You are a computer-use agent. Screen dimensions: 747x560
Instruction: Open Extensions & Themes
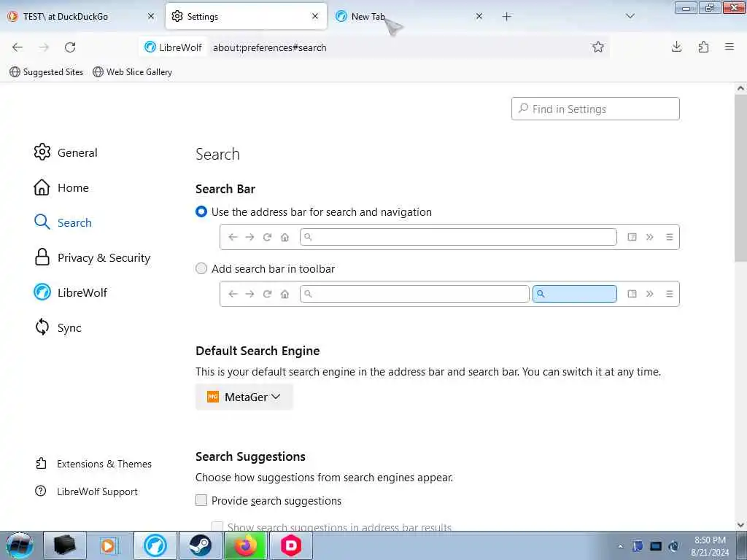click(93, 464)
